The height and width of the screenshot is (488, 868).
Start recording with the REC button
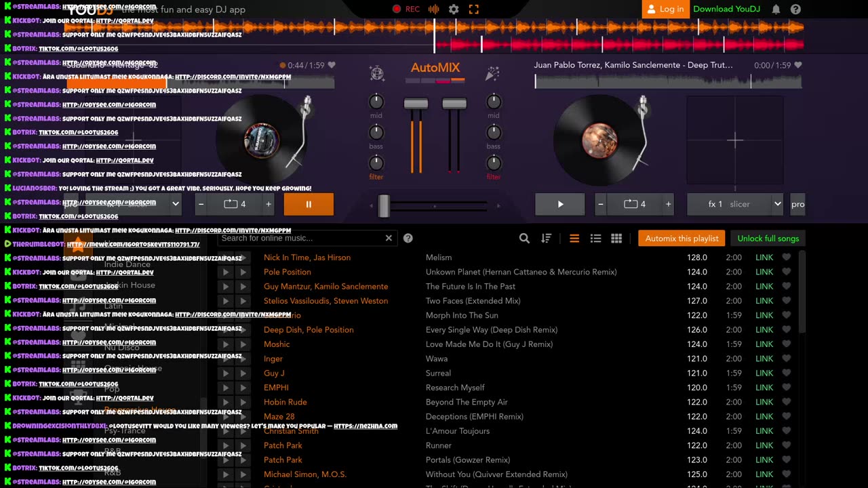(x=406, y=9)
